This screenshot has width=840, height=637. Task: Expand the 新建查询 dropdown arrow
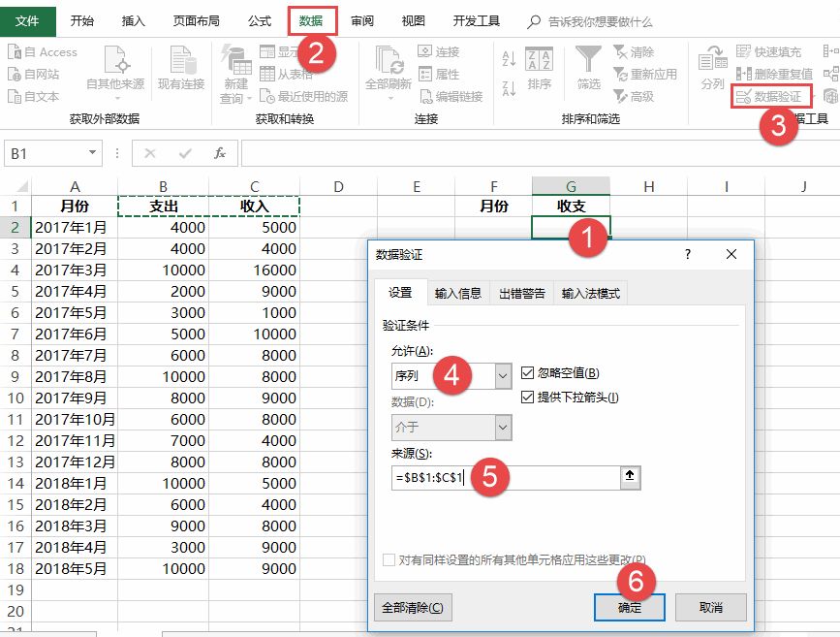point(249,99)
